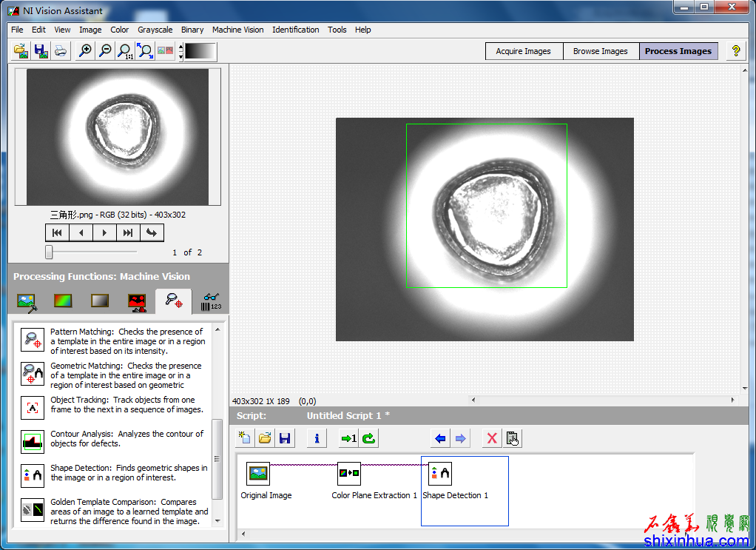This screenshot has height=550, width=756.
Task: Jump to the last image
Action: 128,233
